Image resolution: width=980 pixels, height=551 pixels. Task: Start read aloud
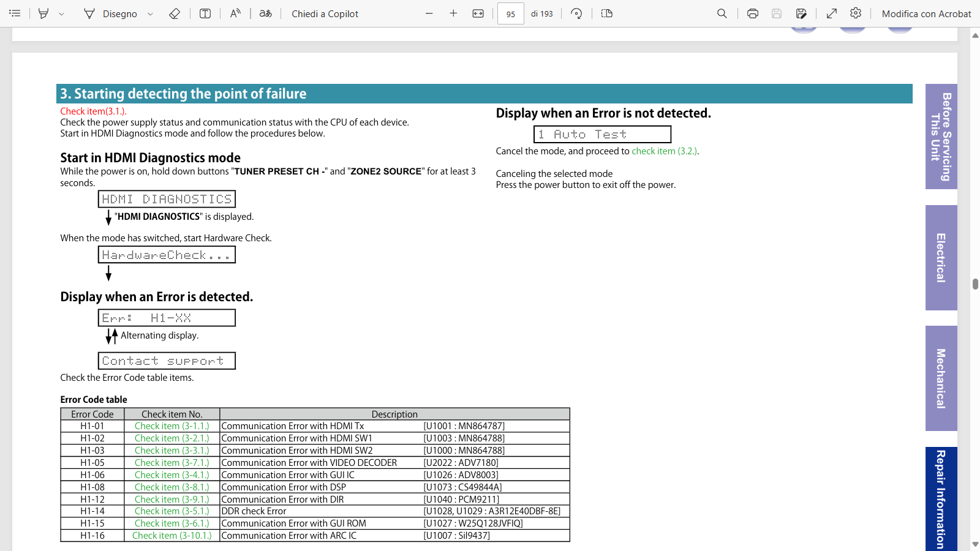(235, 13)
